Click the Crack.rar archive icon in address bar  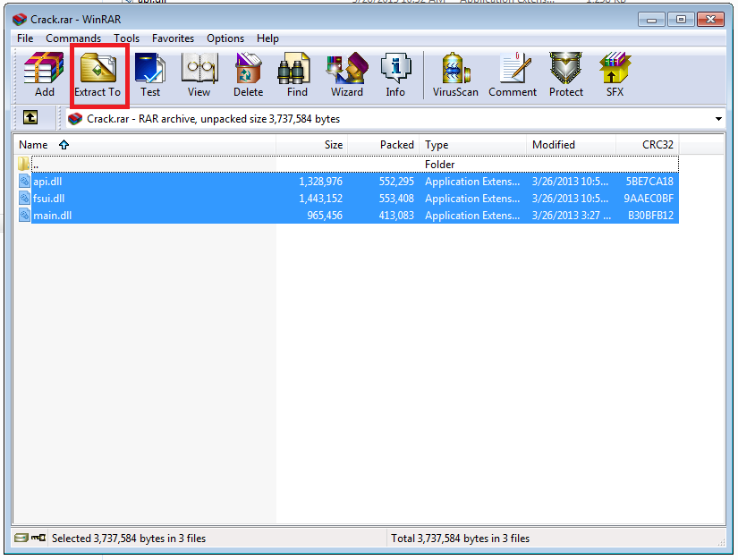[75, 119]
